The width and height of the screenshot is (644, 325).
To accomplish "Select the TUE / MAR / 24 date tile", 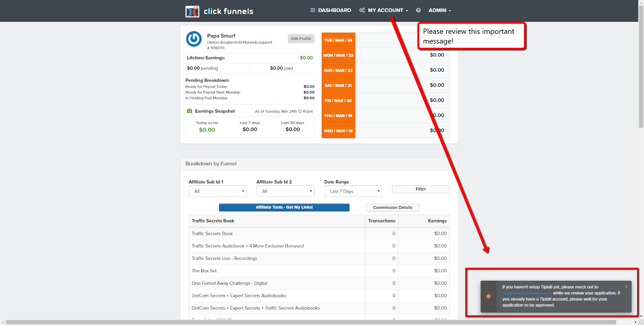I will 338,40.
